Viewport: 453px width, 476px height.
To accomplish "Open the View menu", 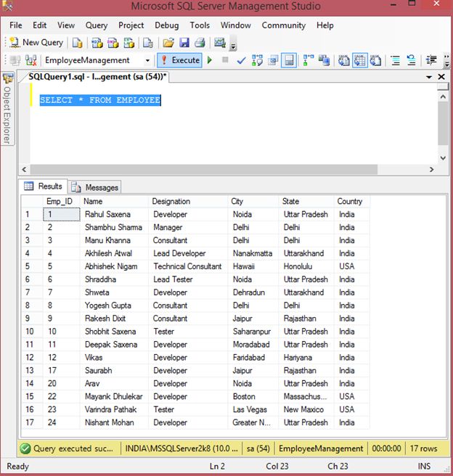I will (66, 25).
